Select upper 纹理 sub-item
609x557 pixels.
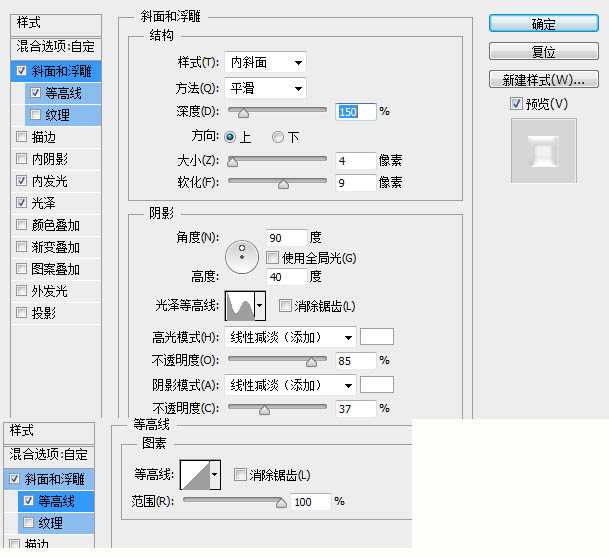click(63, 115)
